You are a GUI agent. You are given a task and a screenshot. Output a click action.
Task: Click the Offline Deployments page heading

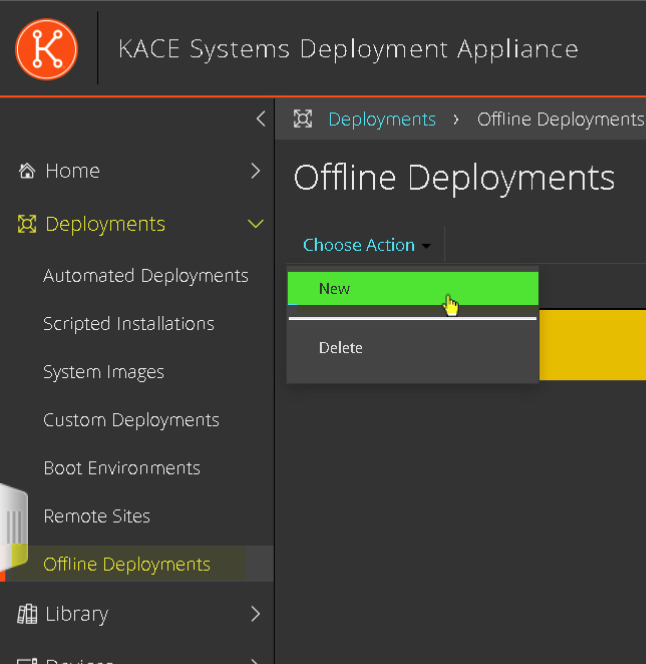(454, 178)
